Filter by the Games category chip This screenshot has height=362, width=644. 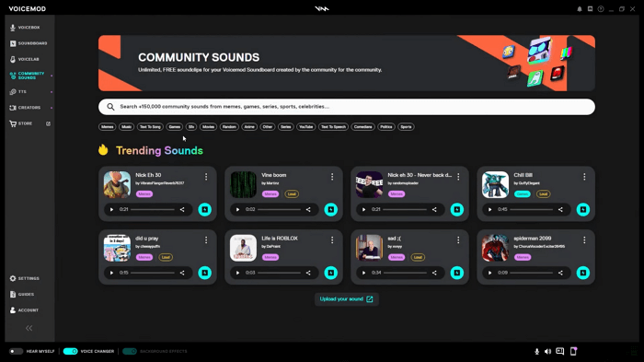[x=174, y=127]
